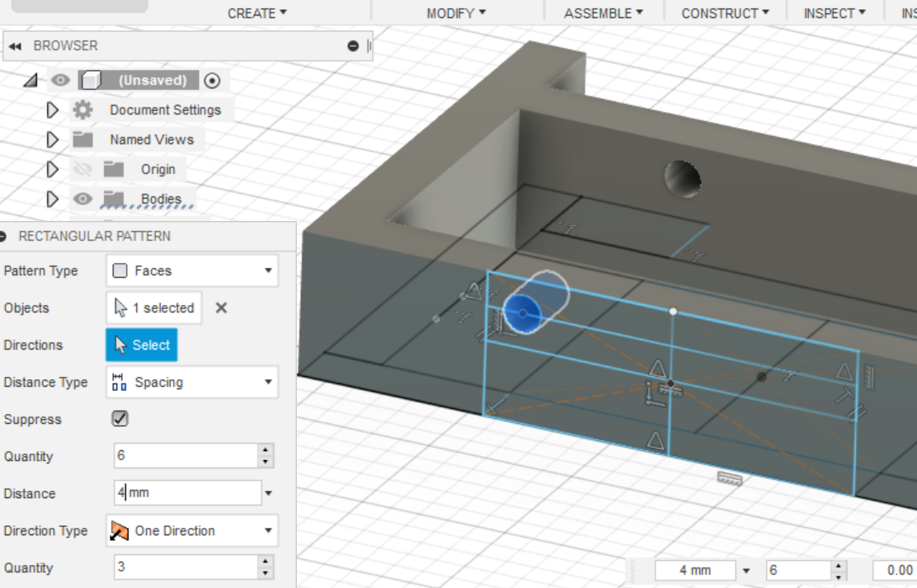The height and width of the screenshot is (588, 917).
Task: Click the Named Views folder icon
Action: [82, 139]
